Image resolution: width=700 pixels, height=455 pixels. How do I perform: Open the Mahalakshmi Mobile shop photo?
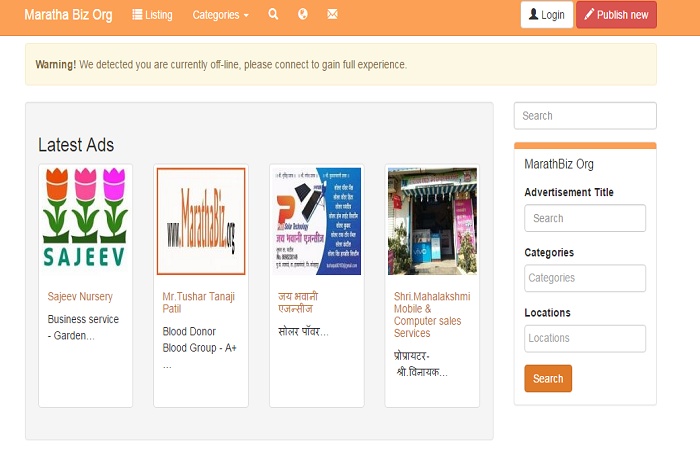[432, 221]
